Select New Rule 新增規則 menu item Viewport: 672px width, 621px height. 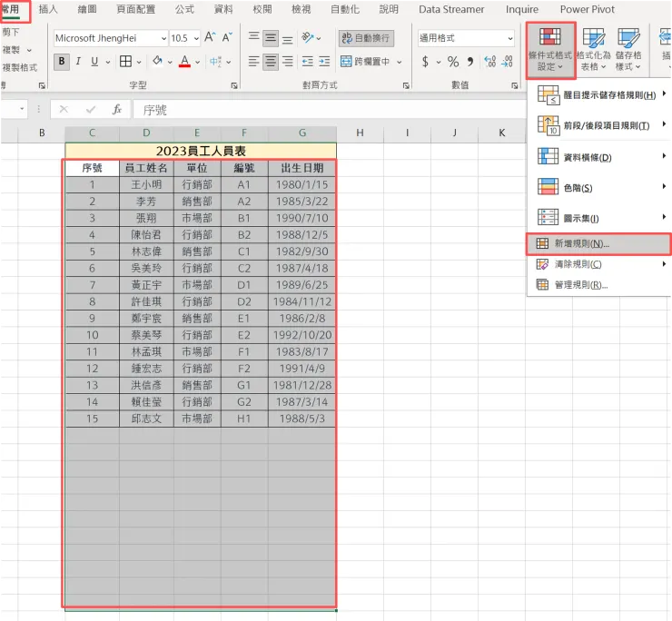click(598, 244)
